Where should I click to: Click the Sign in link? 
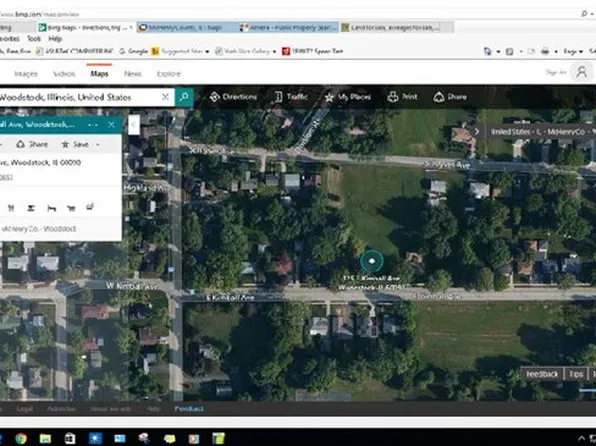click(556, 72)
